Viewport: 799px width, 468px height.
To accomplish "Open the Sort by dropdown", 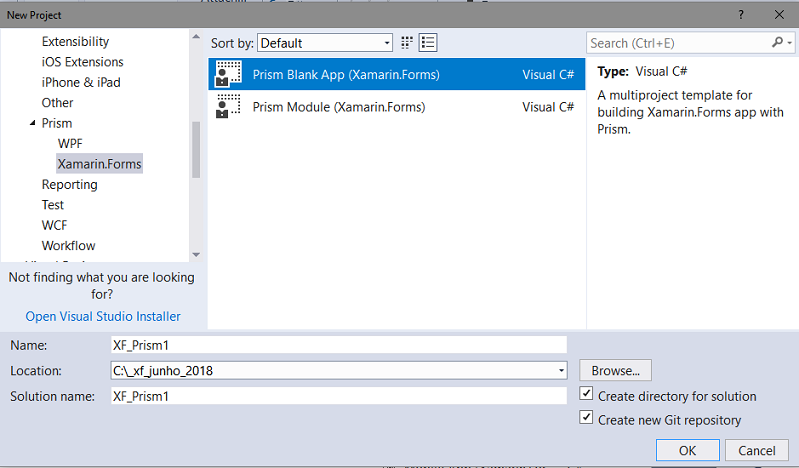I will [325, 43].
